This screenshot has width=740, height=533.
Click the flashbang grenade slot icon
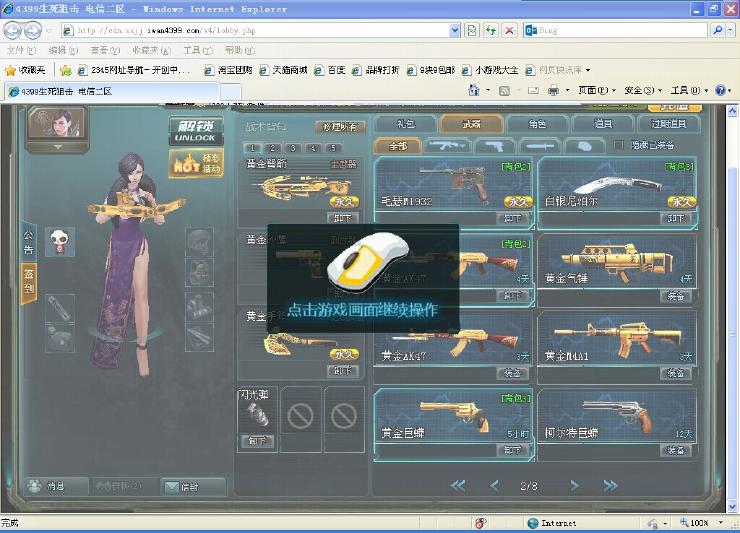258,415
